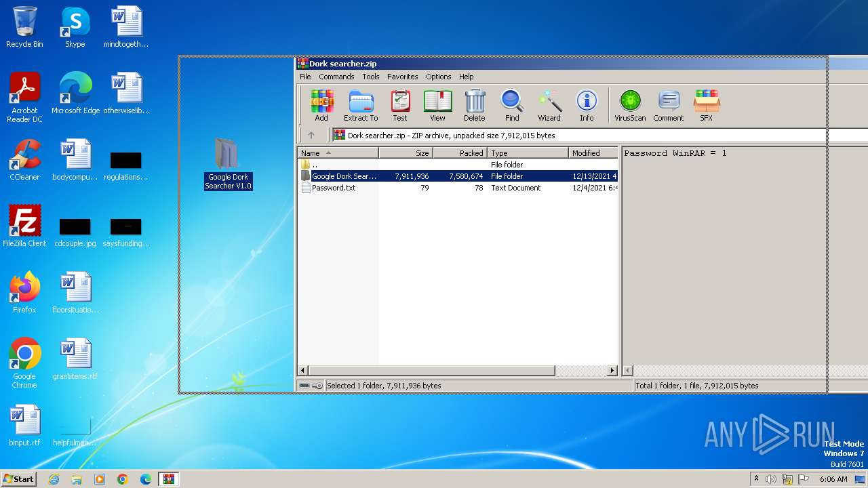The image size is (868, 488).
Task: Open the Windows Start menu
Action: pos(19,479)
